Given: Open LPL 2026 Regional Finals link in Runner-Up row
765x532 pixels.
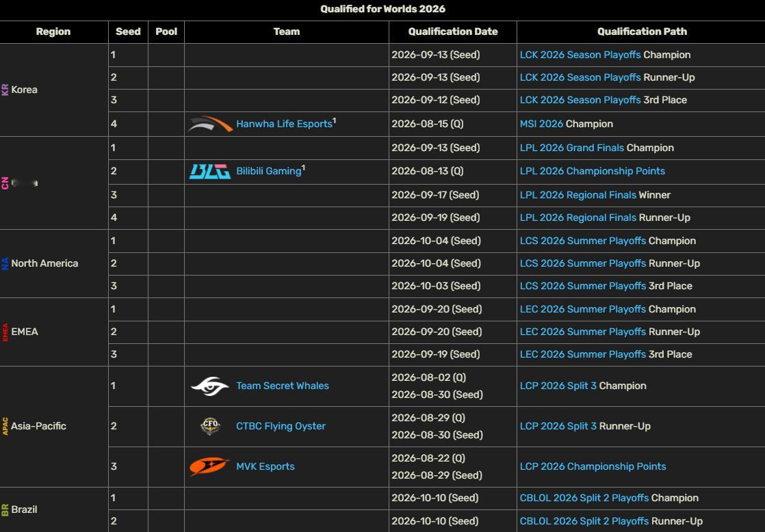Looking at the screenshot, I should [x=578, y=217].
